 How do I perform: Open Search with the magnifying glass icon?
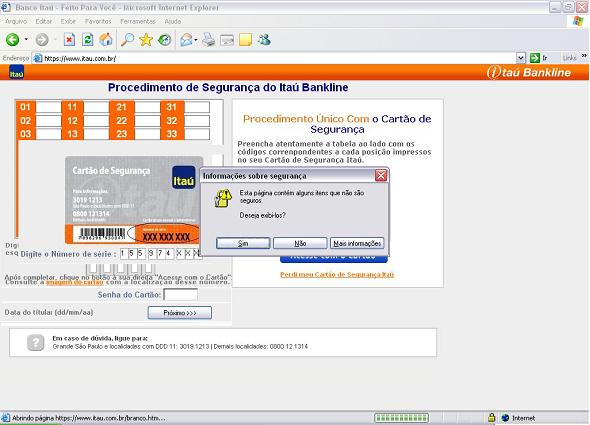click(x=128, y=40)
